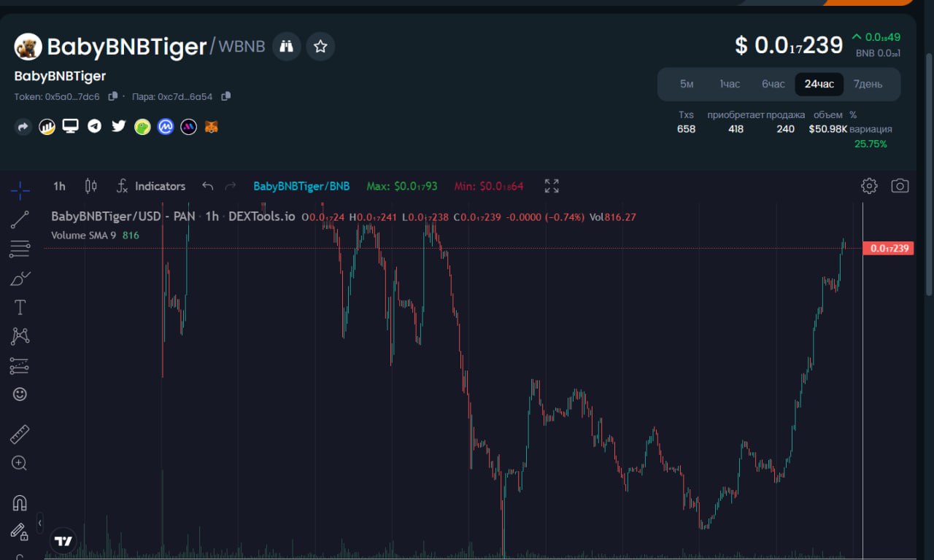This screenshot has height=560, width=934.
Task: Select the brush drawing tool
Action: pos(20,278)
